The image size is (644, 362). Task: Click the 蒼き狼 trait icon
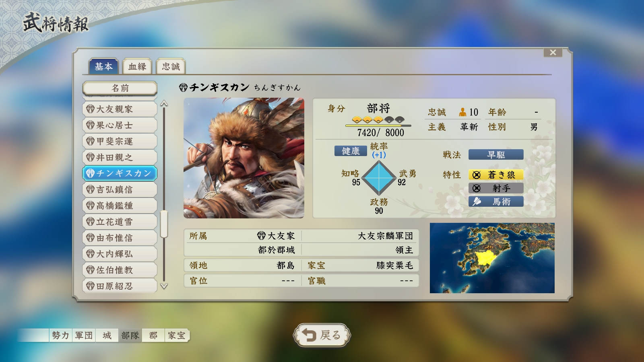pos(477,175)
